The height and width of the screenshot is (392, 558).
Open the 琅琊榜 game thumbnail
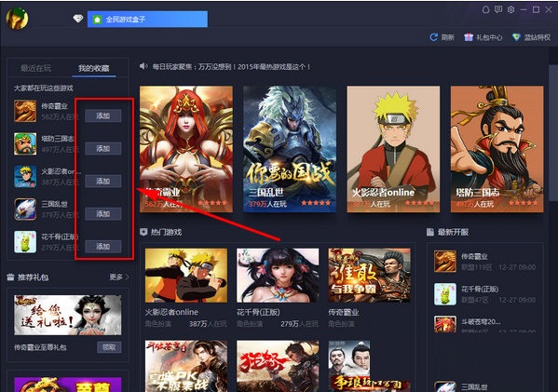(370, 366)
